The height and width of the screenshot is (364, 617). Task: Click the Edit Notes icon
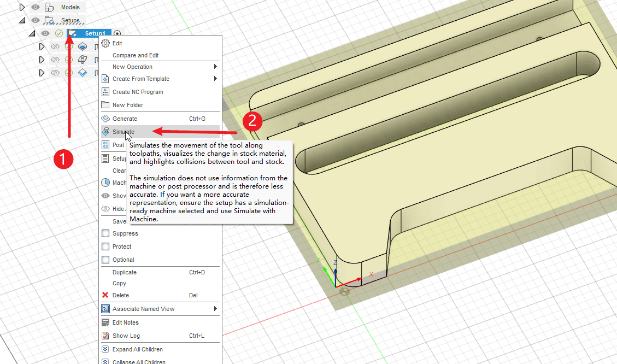(x=105, y=322)
